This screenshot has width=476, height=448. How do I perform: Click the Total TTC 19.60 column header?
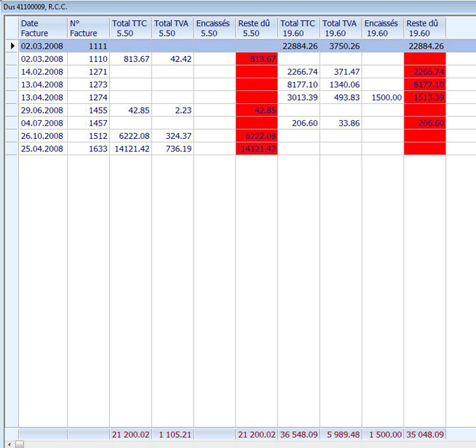(298, 28)
